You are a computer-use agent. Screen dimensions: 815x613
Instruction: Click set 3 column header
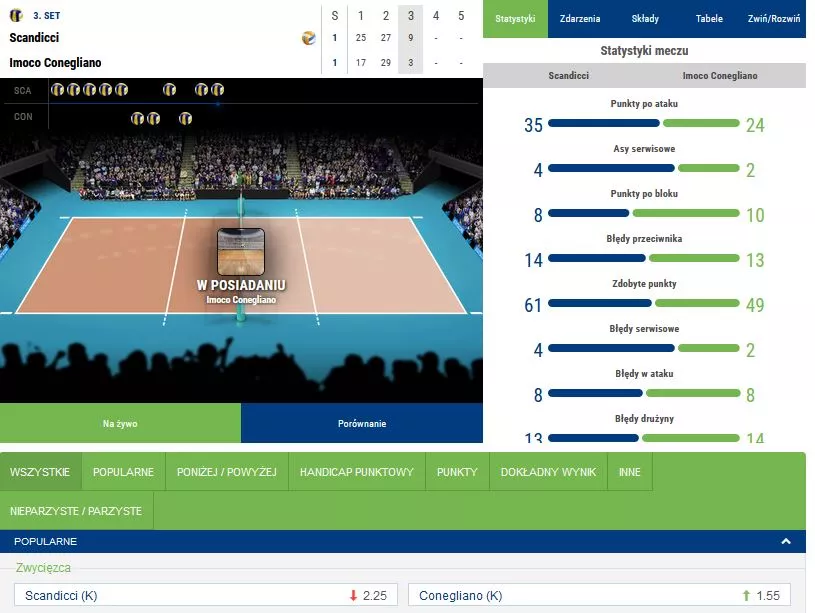411,16
